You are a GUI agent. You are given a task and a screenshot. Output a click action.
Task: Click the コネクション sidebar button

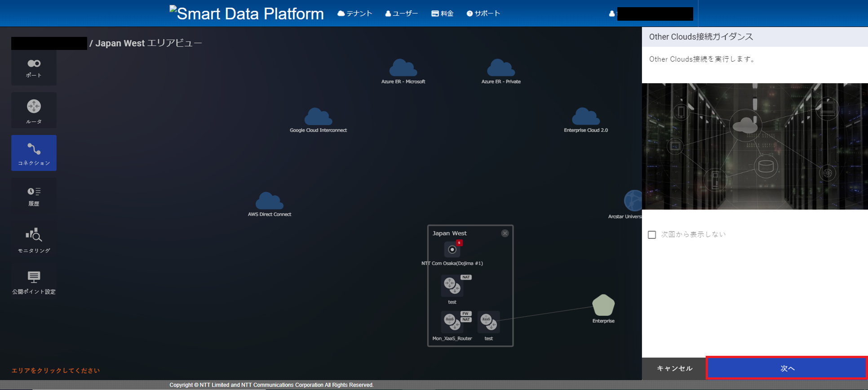coord(34,153)
